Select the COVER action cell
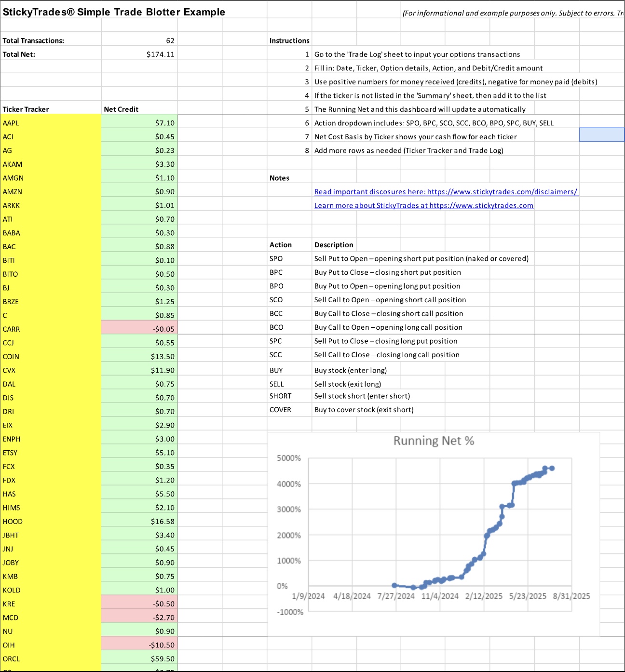The image size is (625, 672). pyautogui.click(x=289, y=410)
